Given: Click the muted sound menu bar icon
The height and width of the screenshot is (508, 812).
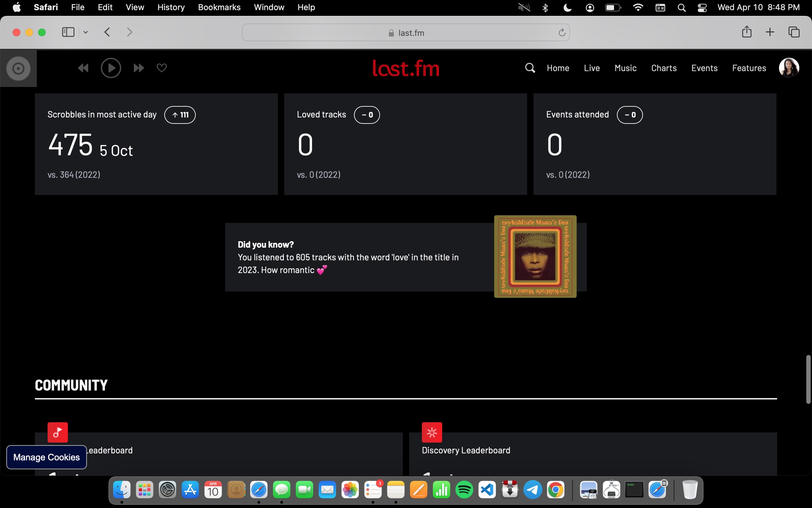Looking at the screenshot, I should (524, 7).
